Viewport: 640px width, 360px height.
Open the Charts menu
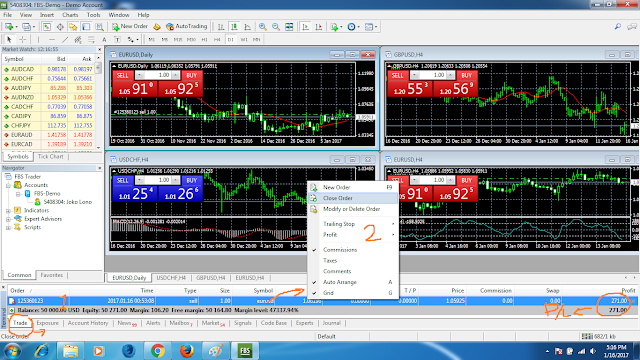point(70,15)
